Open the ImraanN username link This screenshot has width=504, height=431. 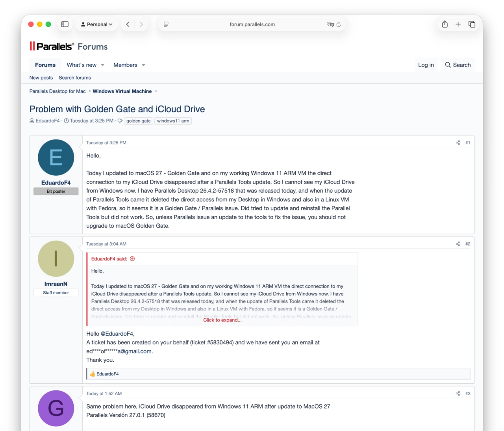coord(56,284)
